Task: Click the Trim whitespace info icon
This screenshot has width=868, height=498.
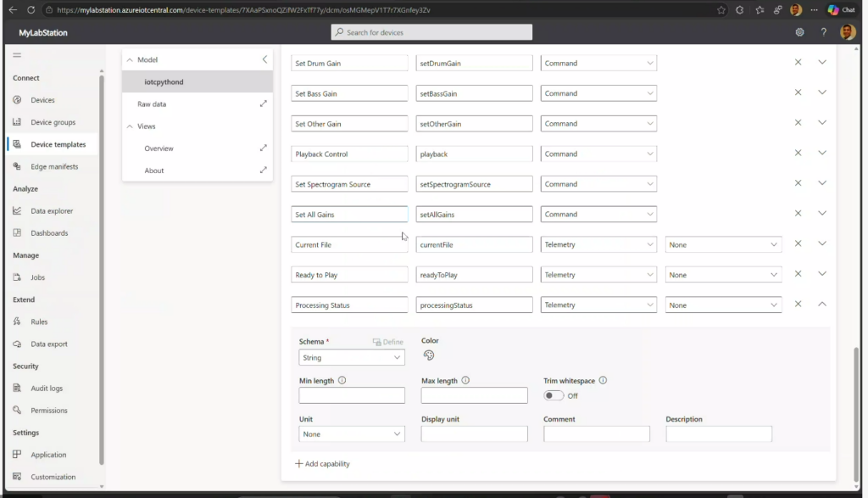Action: click(603, 381)
